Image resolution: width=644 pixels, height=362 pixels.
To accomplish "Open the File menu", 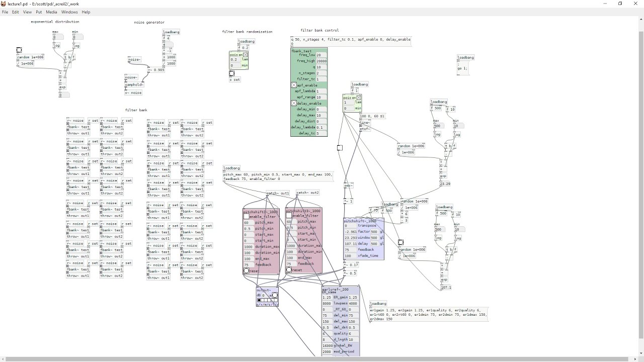I will pyautogui.click(x=5, y=12).
